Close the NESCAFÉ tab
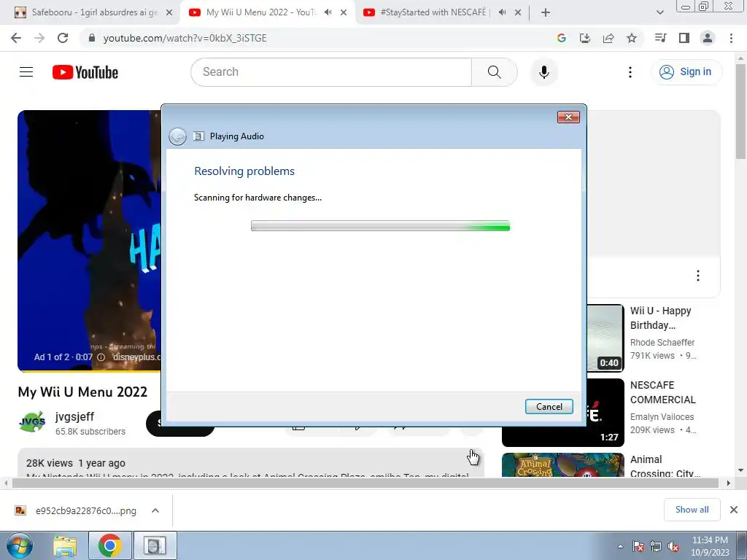Screen dimensions: 747x560 point(518,12)
